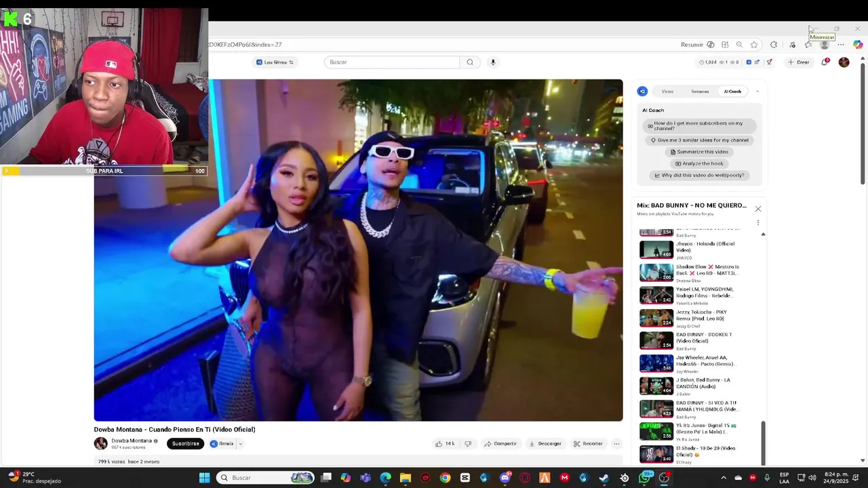Click the YouTube search input field
The image size is (868, 488).
(392, 62)
